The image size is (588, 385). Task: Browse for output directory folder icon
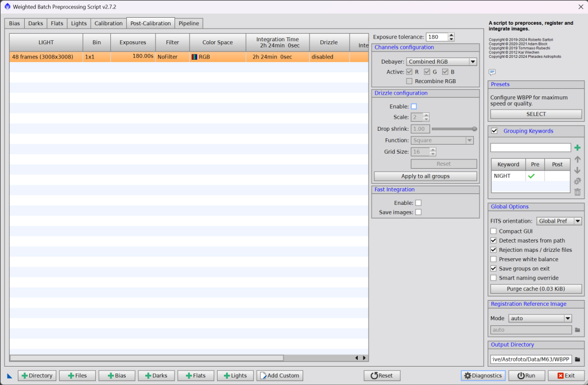tap(578, 360)
